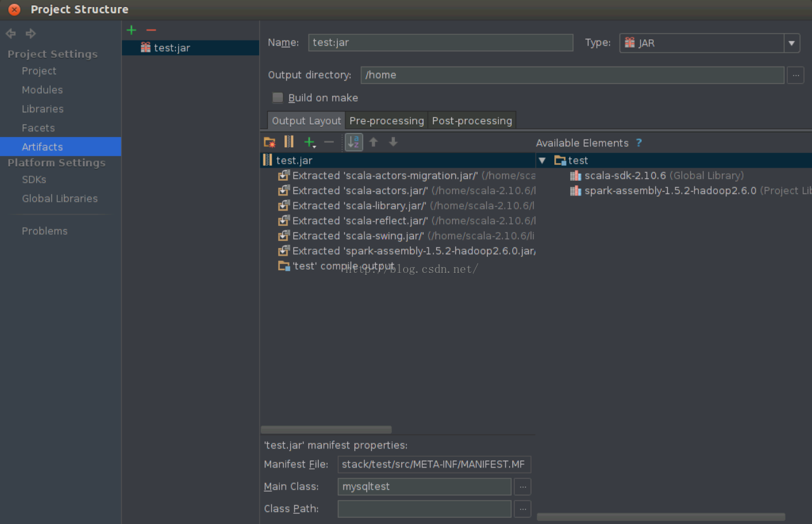This screenshot has width=812, height=524.
Task: Click the blue Available Elements help icon
Action: pyautogui.click(x=639, y=143)
